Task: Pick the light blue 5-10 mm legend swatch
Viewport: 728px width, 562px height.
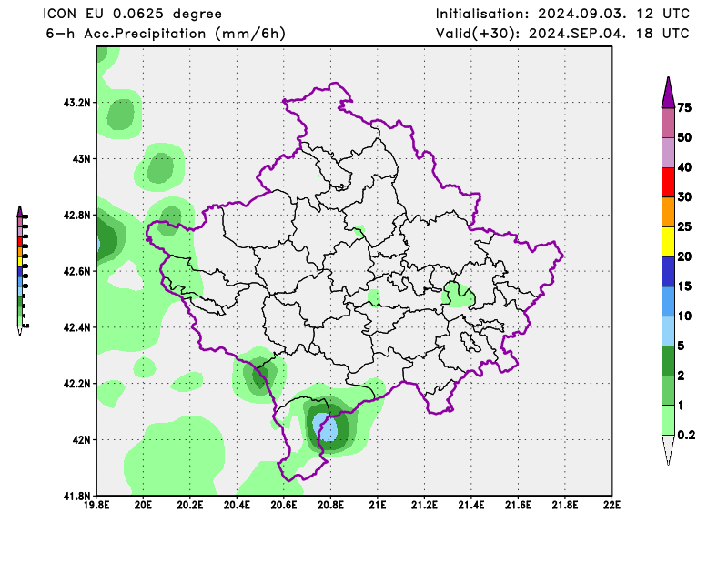Action: [668, 331]
